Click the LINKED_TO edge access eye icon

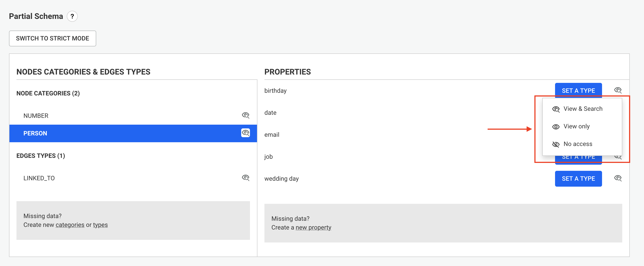click(246, 178)
